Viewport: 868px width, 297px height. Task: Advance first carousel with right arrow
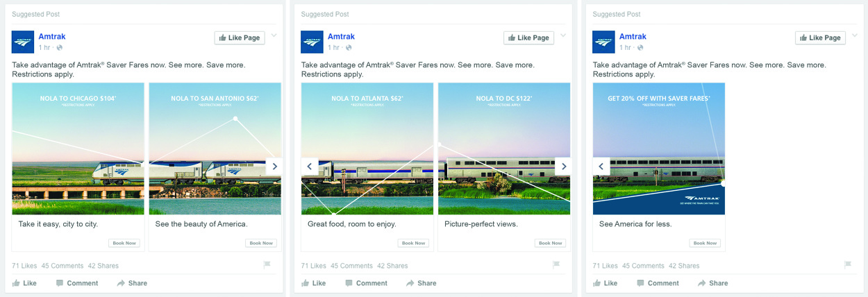(x=274, y=167)
